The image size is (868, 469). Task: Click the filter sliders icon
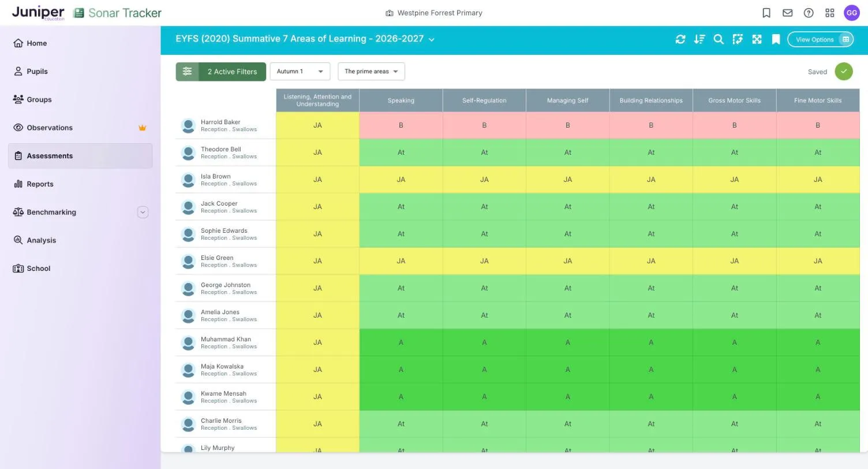(x=187, y=72)
